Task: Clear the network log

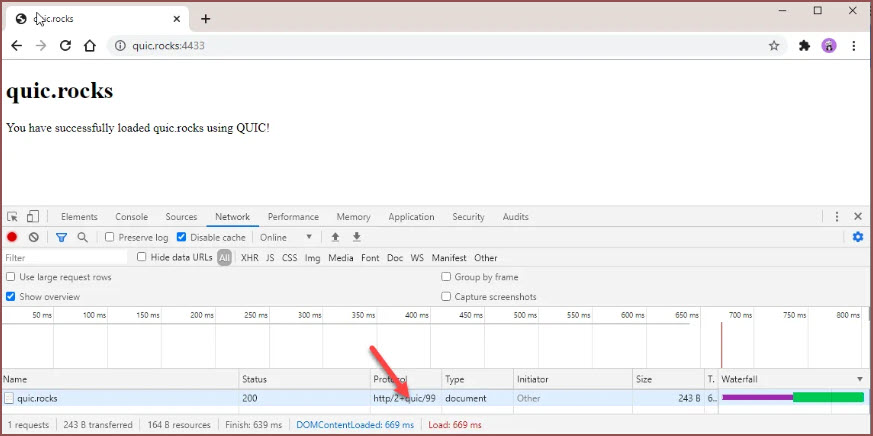Action: point(33,237)
